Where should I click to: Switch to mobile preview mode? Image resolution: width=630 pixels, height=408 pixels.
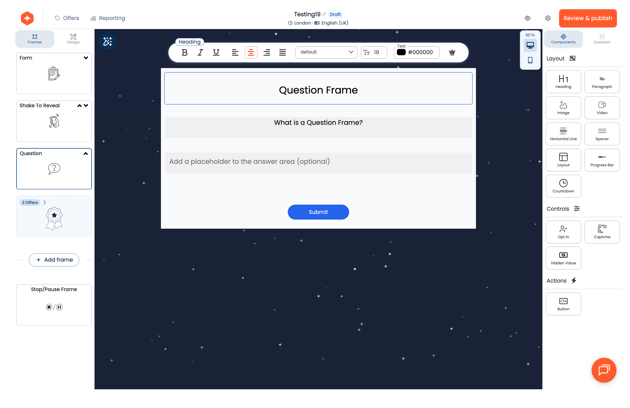point(530,61)
